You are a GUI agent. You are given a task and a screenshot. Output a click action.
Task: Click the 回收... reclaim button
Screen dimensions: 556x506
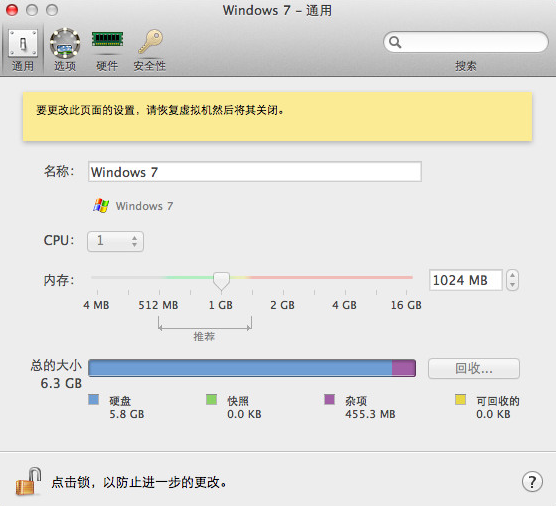coord(474,368)
